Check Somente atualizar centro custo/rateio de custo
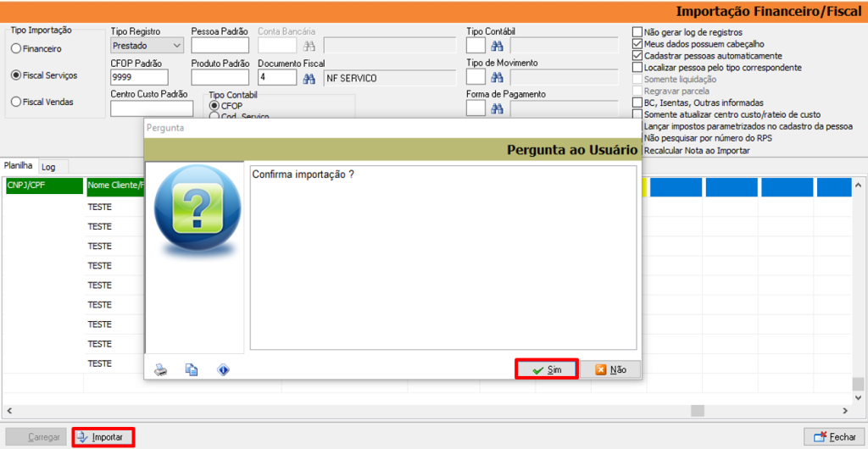 (x=637, y=114)
